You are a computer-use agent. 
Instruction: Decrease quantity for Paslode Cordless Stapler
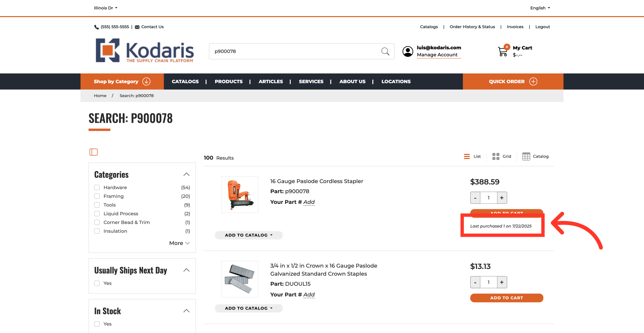475,198
